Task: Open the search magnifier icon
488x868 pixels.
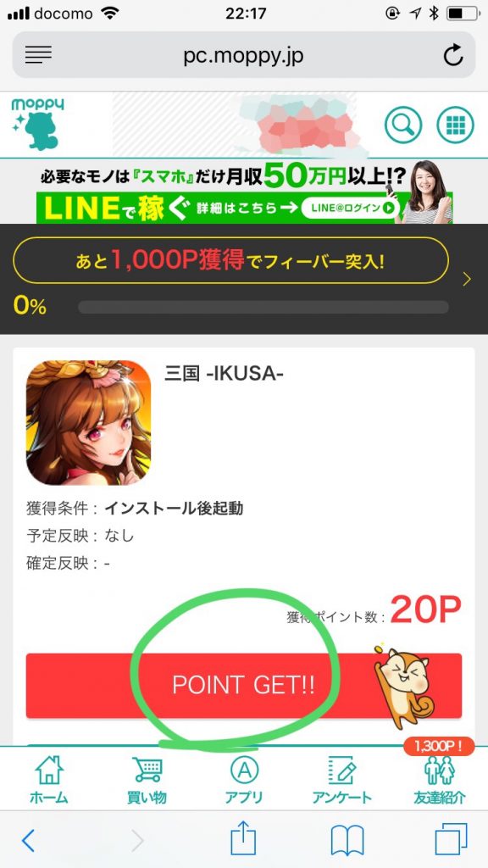Action: (402, 125)
